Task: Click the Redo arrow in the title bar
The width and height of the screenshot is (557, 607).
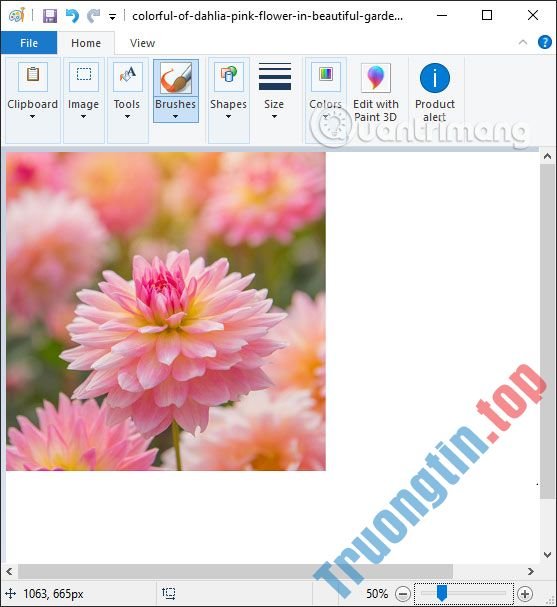Action: pyautogui.click(x=93, y=16)
